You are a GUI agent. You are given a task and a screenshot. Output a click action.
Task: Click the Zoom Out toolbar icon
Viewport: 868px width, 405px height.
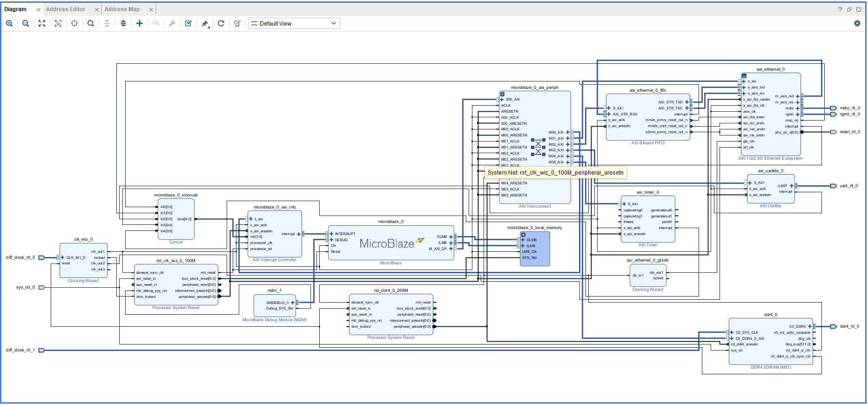[x=26, y=23]
